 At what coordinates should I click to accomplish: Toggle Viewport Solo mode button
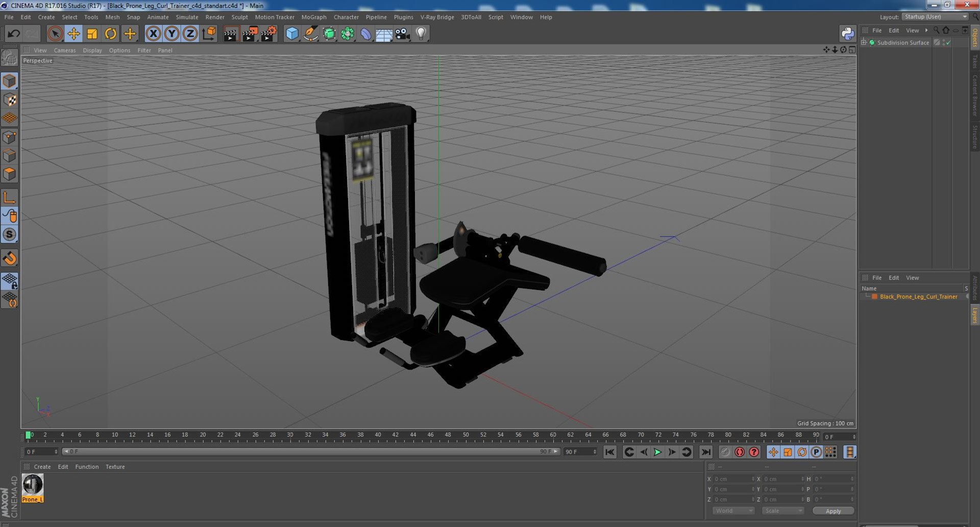point(10,235)
